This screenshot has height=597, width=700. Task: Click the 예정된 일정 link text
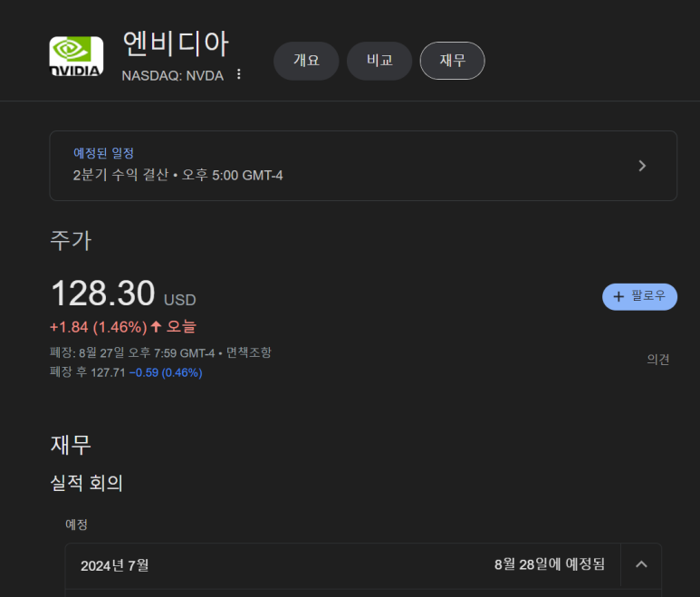click(103, 153)
